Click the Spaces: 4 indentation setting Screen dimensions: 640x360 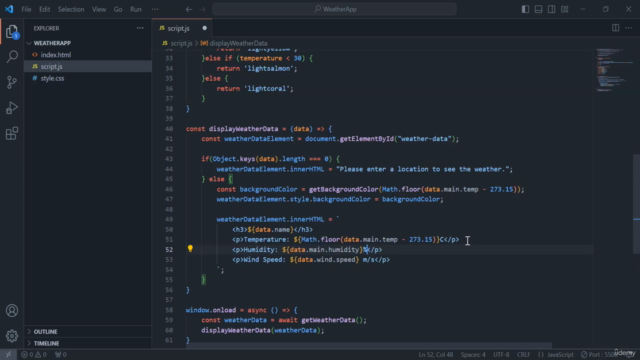point(473,354)
